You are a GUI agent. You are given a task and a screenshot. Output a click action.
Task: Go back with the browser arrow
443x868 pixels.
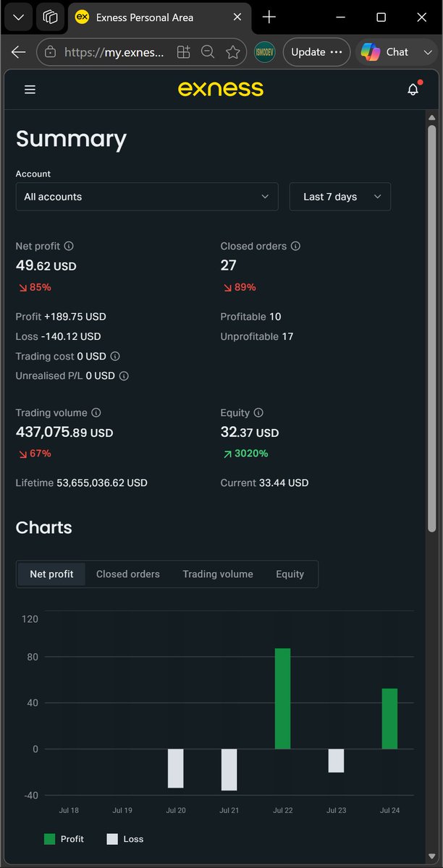click(19, 52)
